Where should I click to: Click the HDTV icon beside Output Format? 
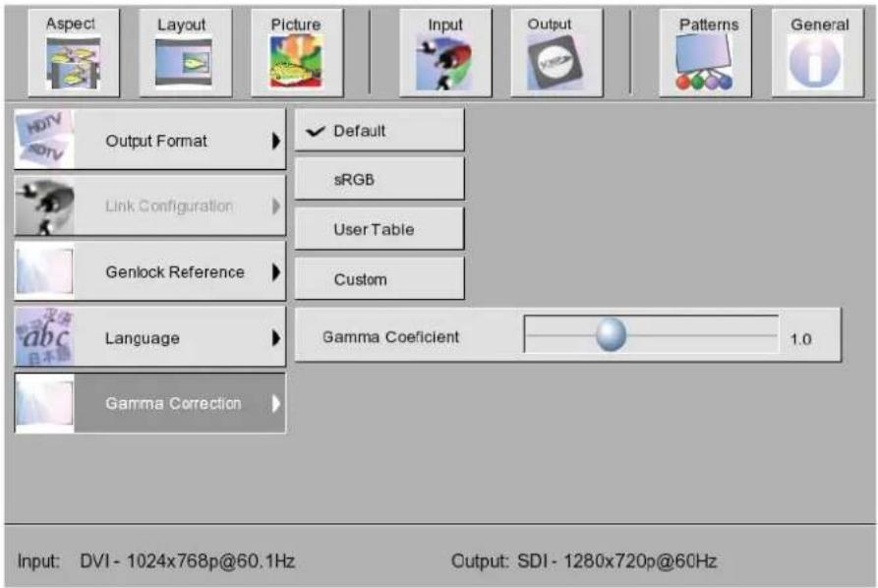[x=44, y=139]
